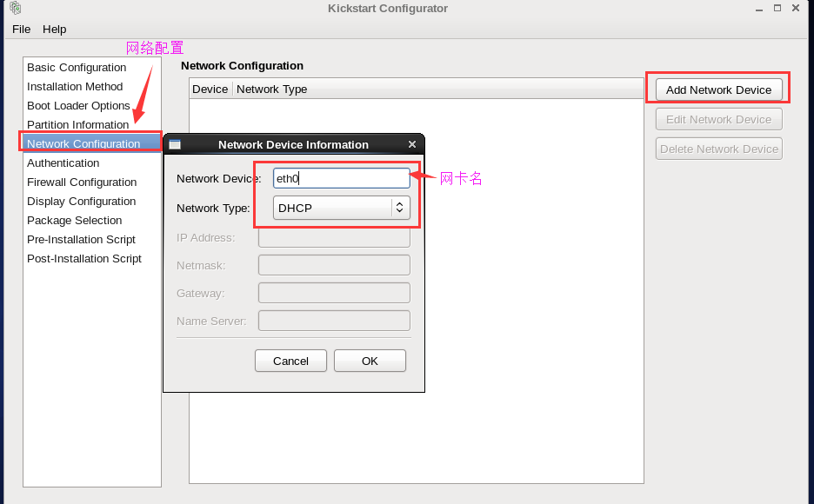Open Display Configuration section
The image size is (814, 504).
tap(92, 202)
